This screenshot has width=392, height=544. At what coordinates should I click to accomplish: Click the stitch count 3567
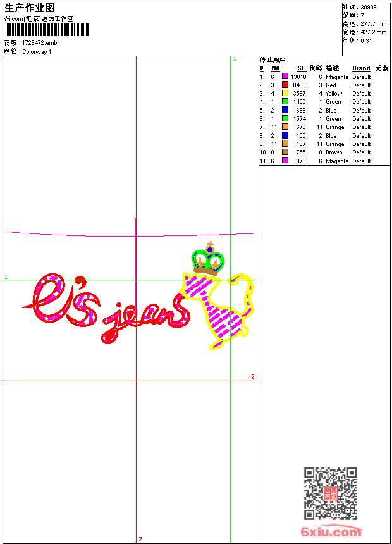pyautogui.click(x=299, y=94)
